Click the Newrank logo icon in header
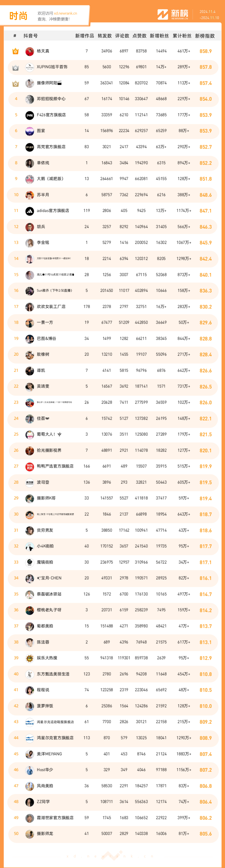225x868 pixels. click(162, 14)
